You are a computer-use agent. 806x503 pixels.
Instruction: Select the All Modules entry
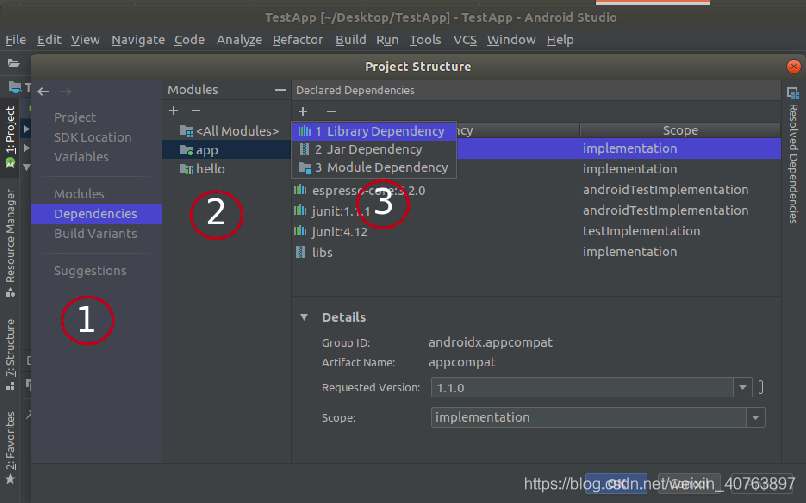tap(227, 132)
